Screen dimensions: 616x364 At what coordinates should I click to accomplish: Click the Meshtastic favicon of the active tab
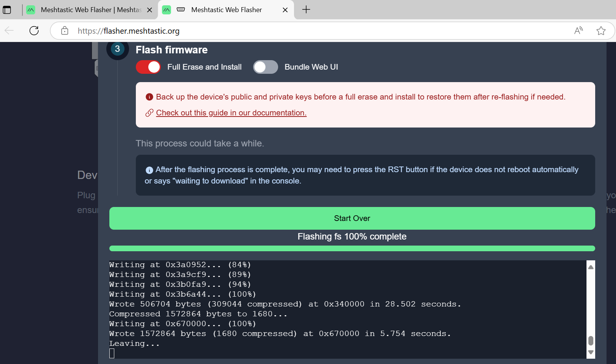166,10
